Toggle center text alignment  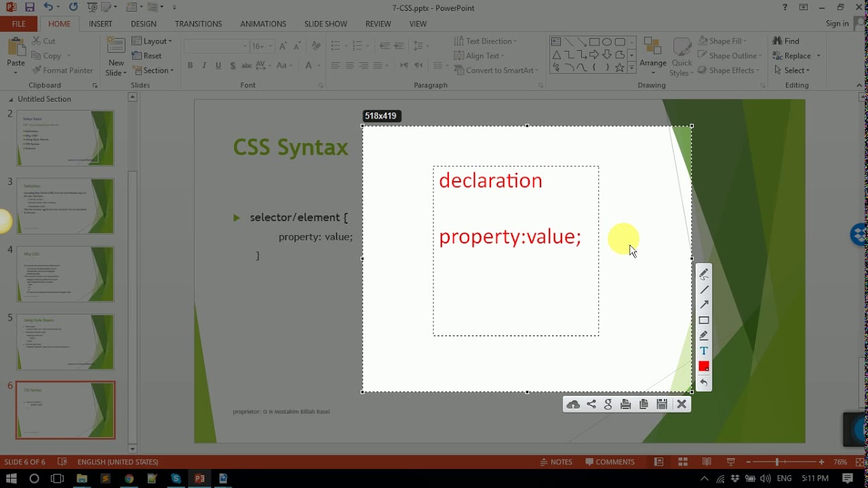click(x=350, y=66)
